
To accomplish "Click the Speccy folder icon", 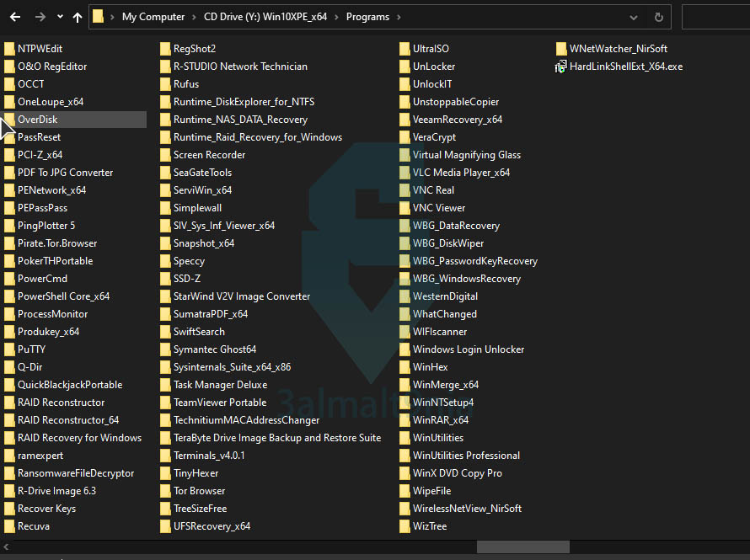I will [165, 261].
